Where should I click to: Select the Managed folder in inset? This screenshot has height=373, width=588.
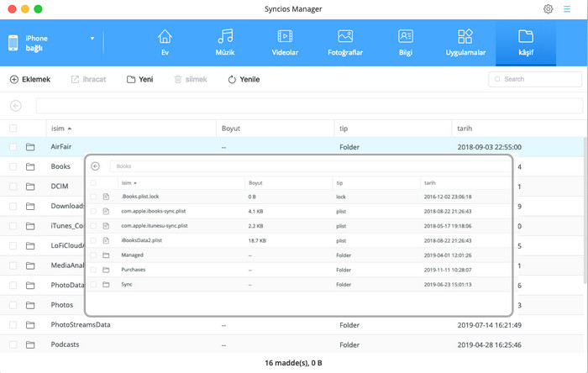click(132, 255)
